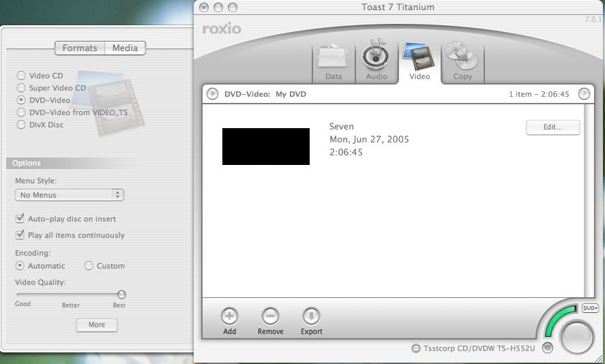
Task: Open the Copy tab
Action: click(462, 62)
